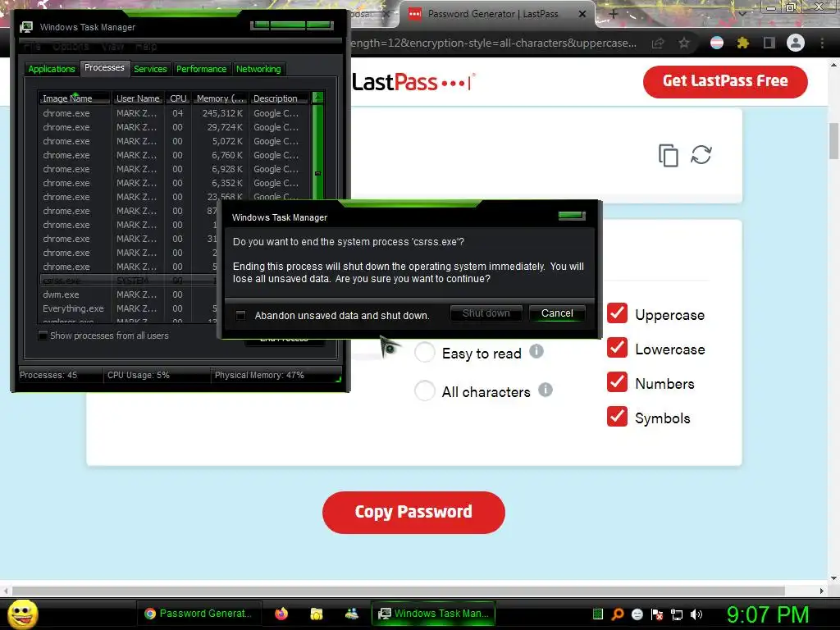
Task: Open the smiley face Start button
Action: (x=22, y=614)
